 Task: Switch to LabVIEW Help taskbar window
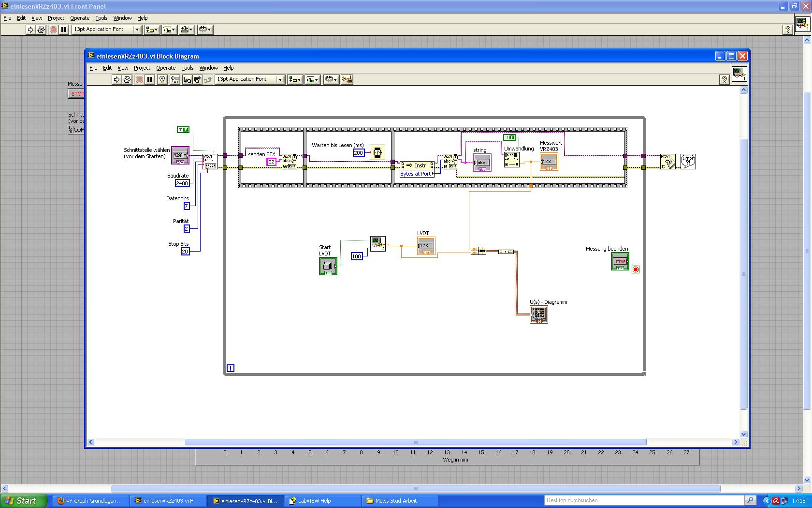(x=323, y=501)
